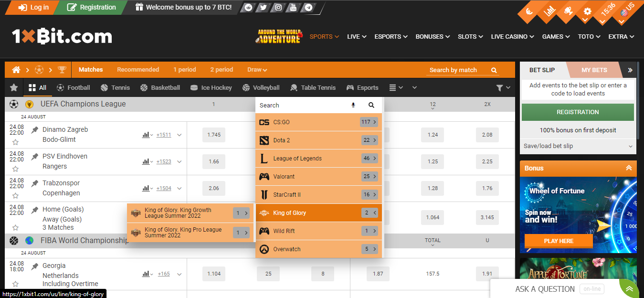Select the Basketball sport icon

(x=143, y=87)
